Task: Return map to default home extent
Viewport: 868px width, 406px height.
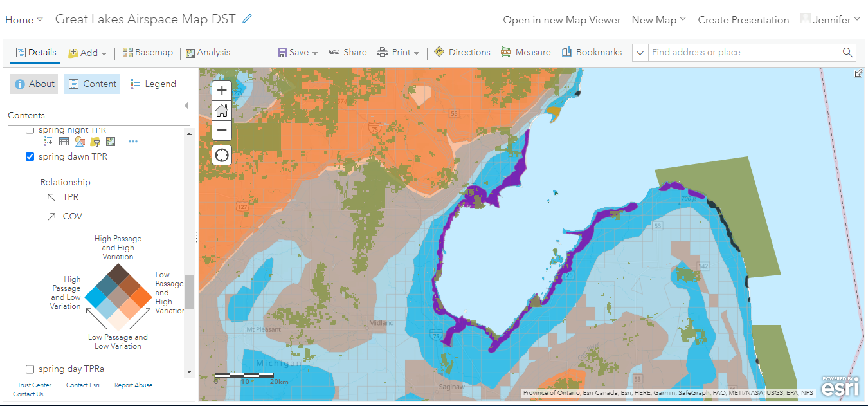Action: (x=222, y=111)
